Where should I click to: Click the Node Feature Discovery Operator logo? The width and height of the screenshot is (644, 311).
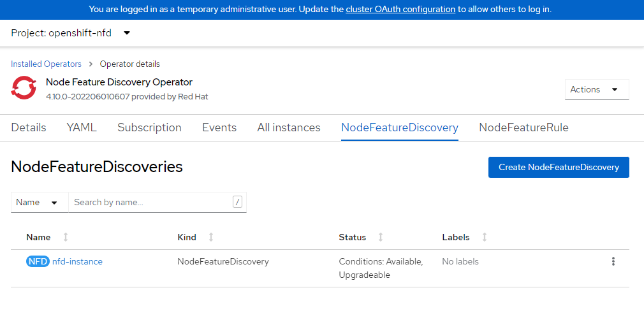pos(24,88)
